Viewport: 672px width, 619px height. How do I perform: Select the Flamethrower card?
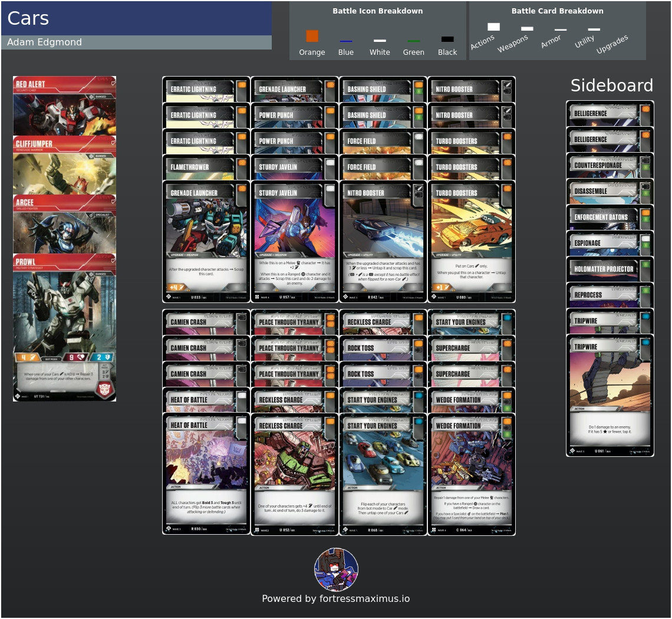206,167
